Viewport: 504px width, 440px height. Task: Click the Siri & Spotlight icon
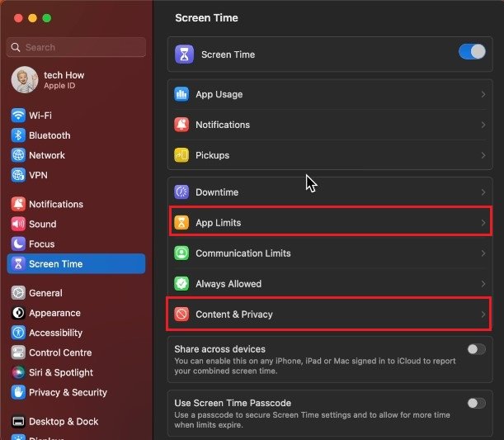pyautogui.click(x=18, y=372)
